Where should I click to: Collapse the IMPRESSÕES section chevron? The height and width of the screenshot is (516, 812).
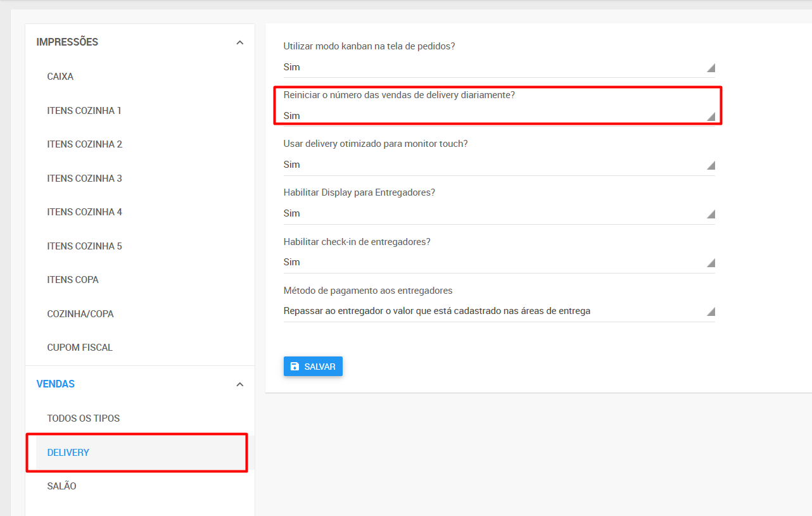239,42
